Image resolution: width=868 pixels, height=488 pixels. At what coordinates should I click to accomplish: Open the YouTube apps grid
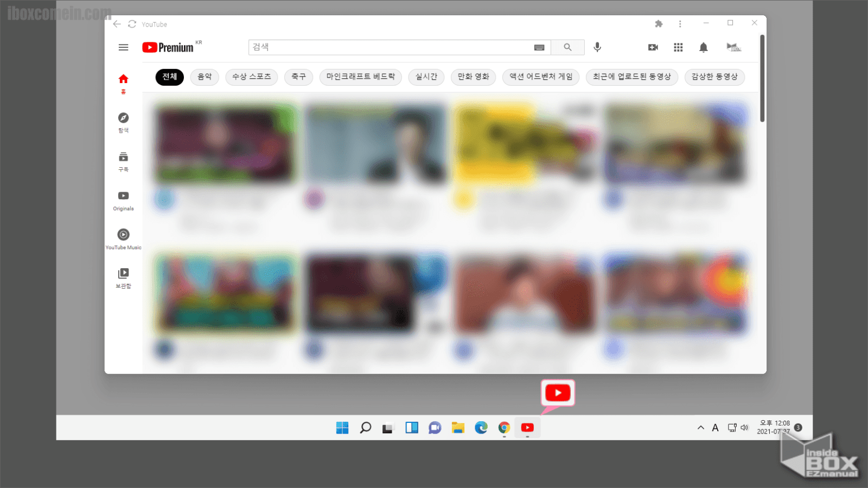click(x=678, y=47)
